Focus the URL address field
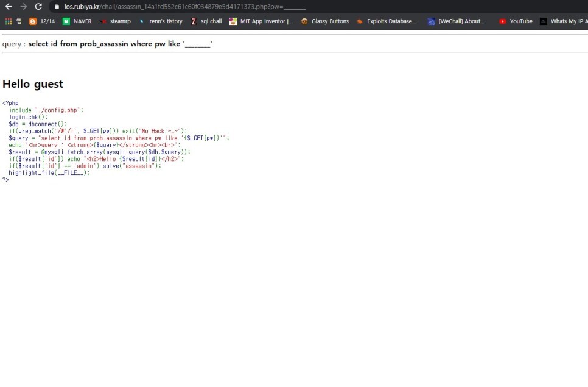This screenshot has height=387, width=588. click(319, 6)
